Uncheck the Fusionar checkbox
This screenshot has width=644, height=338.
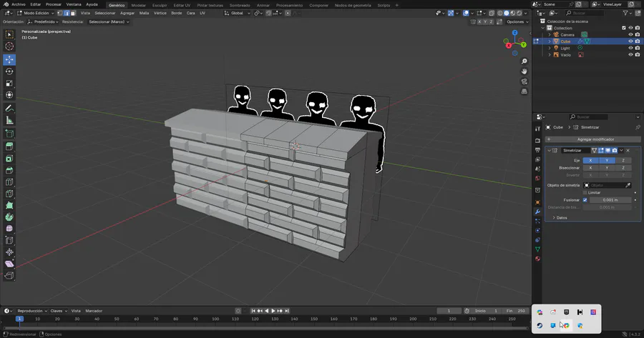click(x=585, y=200)
